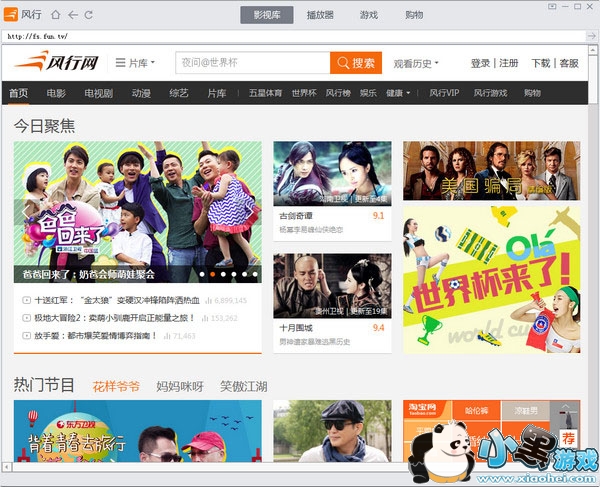Switch to the 影视库 tab
This screenshot has width=600, height=487.
click(x=267, y=15)
